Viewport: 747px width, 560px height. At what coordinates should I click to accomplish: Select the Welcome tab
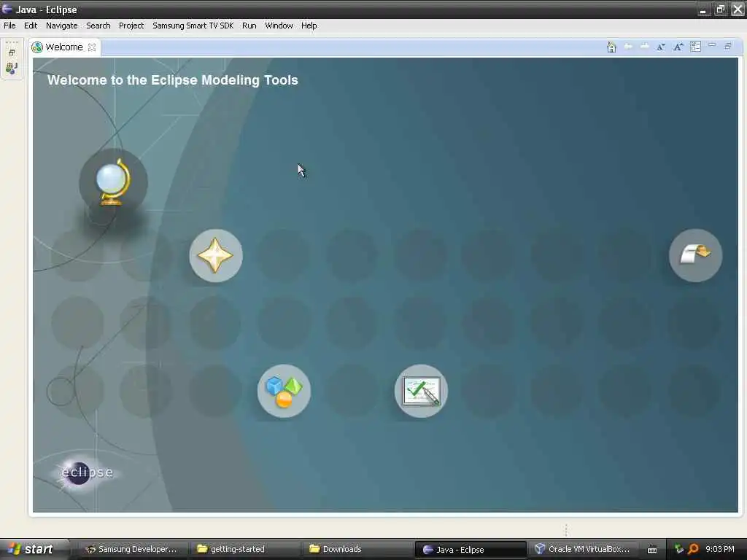pos(64,47)
